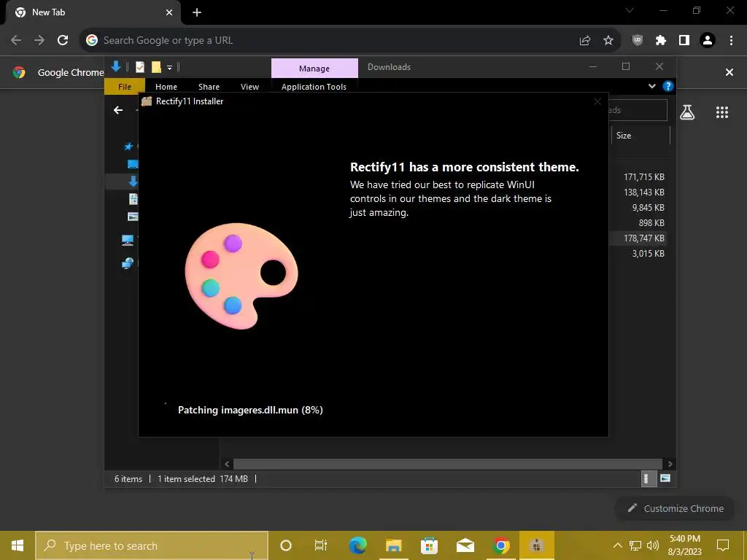This screenshot has width=747, height=560.
Task: Switch to Share ribbon tab in Explorer
Action: [x=209, y=87]
